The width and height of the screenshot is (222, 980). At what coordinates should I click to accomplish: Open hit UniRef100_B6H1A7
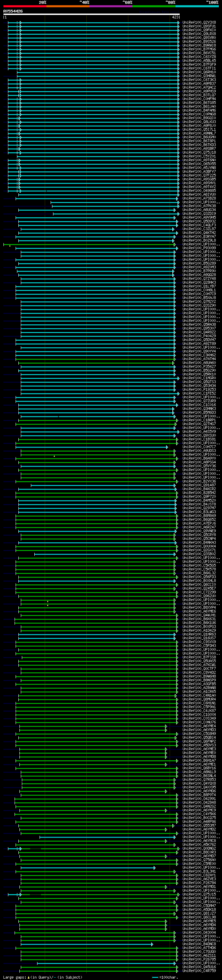click(199, 761)
